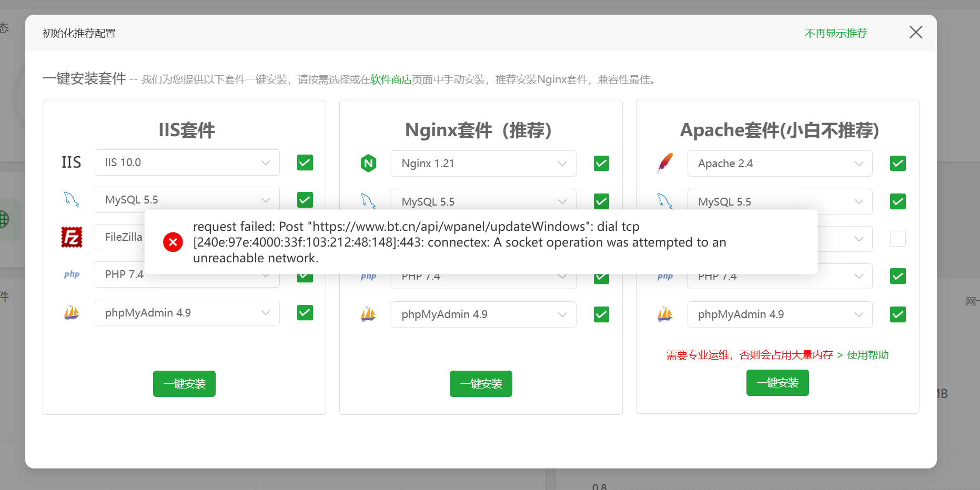Click the MySQL dolphin icon in Apache suite

pos(665,201)
